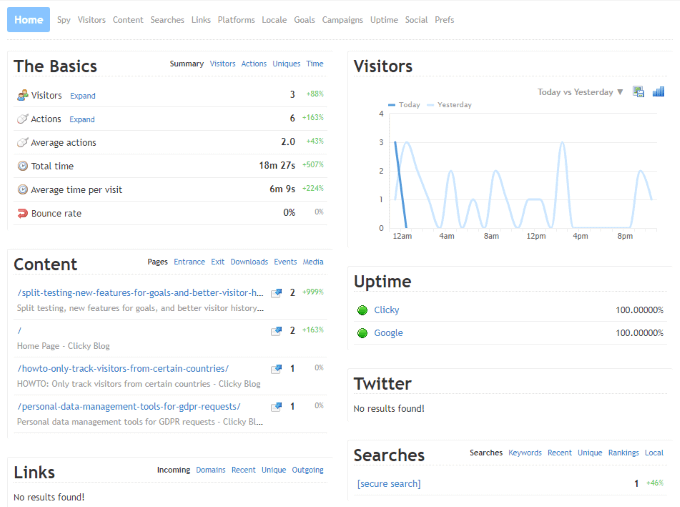Image resolution: width=680 pixels, height=507 pixels.
Task: Open the [secure search] entry
Action: pos(389,484)
